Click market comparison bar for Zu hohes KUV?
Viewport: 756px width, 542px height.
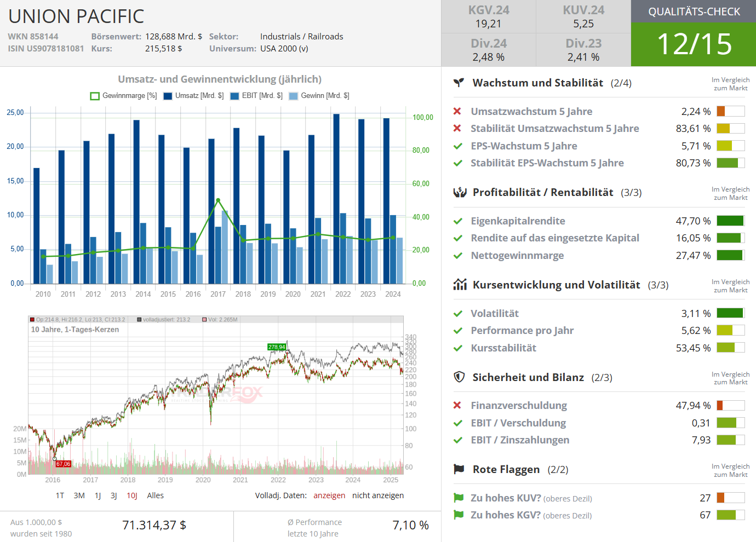click(731, 498)
